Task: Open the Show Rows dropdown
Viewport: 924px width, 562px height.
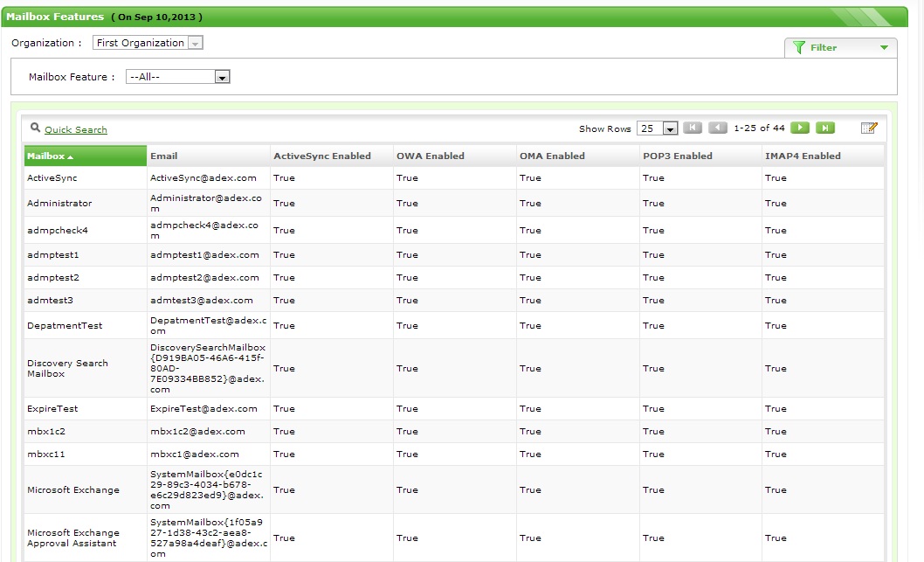Action: 658,128
